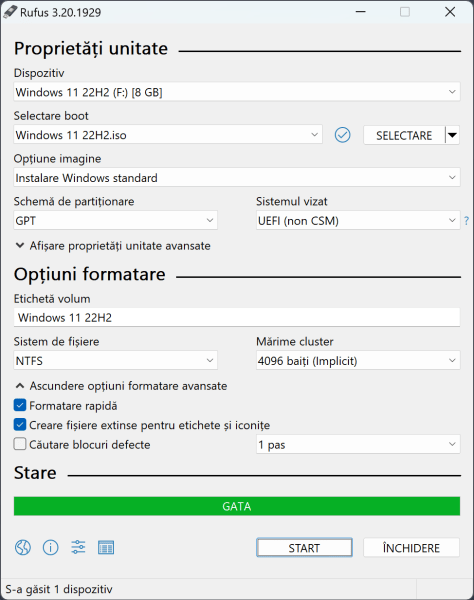
Task: Open the About information icon
Action: pos(50,548)
